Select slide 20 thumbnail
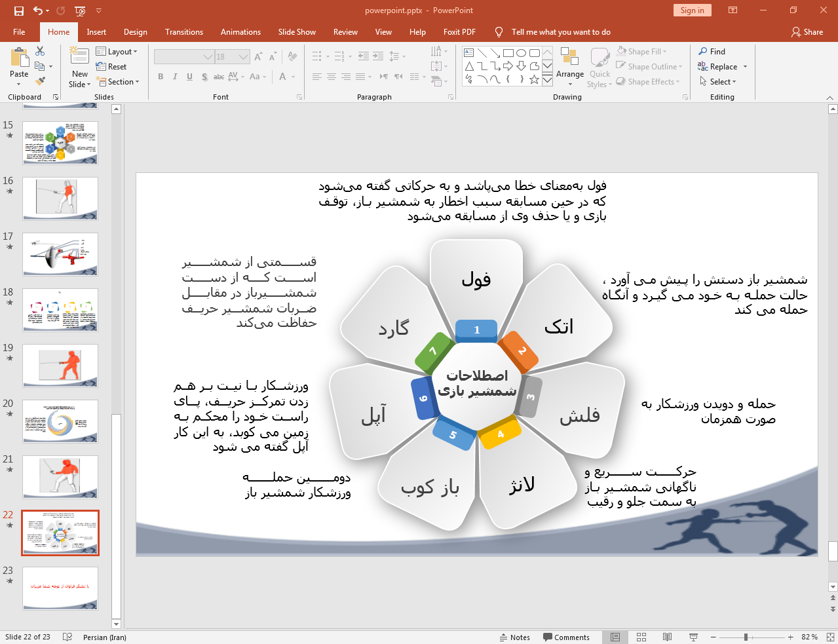This screenshot has height=644, width=838. [x=60, y=421]
